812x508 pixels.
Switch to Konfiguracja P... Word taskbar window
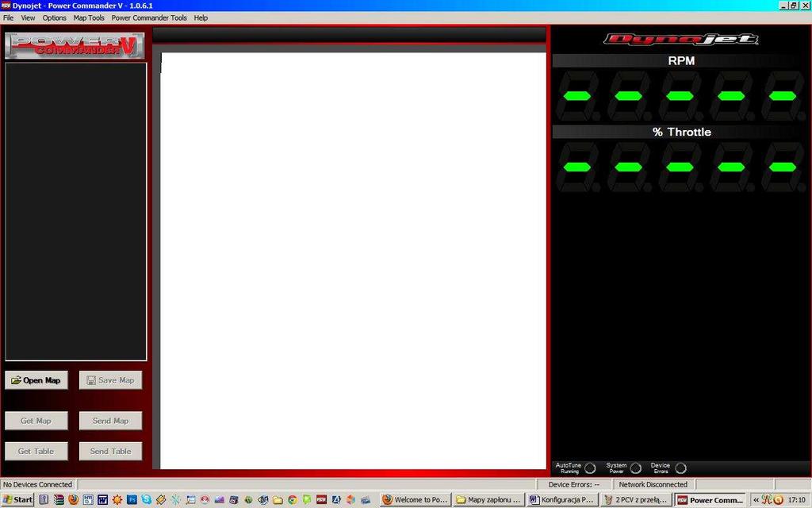click(562, 500)
